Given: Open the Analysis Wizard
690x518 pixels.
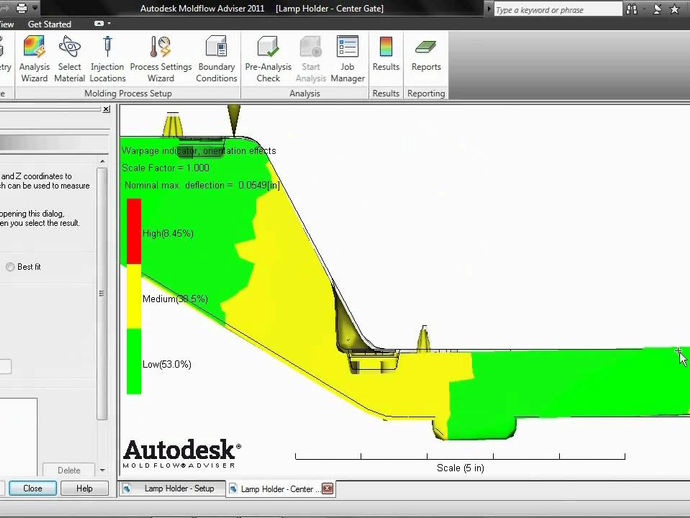Looking at the screenshot, I should click(34, 59).
